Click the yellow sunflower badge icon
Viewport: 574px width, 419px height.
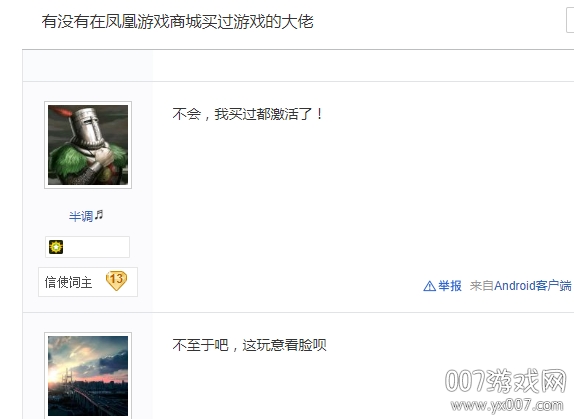pyautogui.click(x=56, y=247)
